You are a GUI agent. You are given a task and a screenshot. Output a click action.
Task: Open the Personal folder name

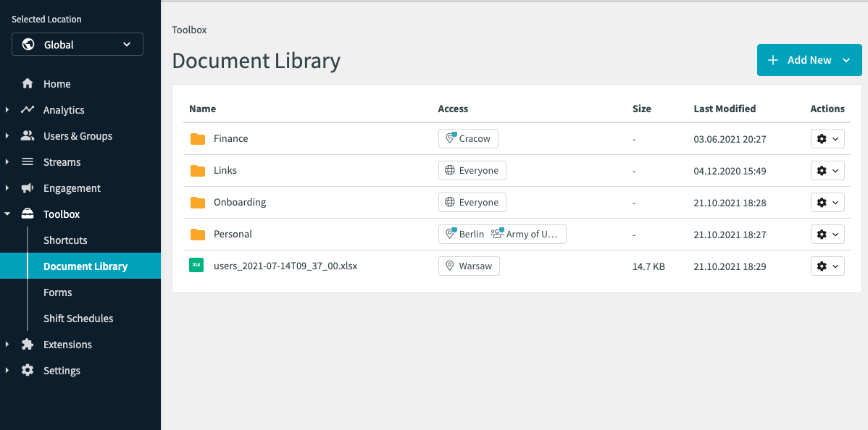pyautogui.click(x=233, y=234)
